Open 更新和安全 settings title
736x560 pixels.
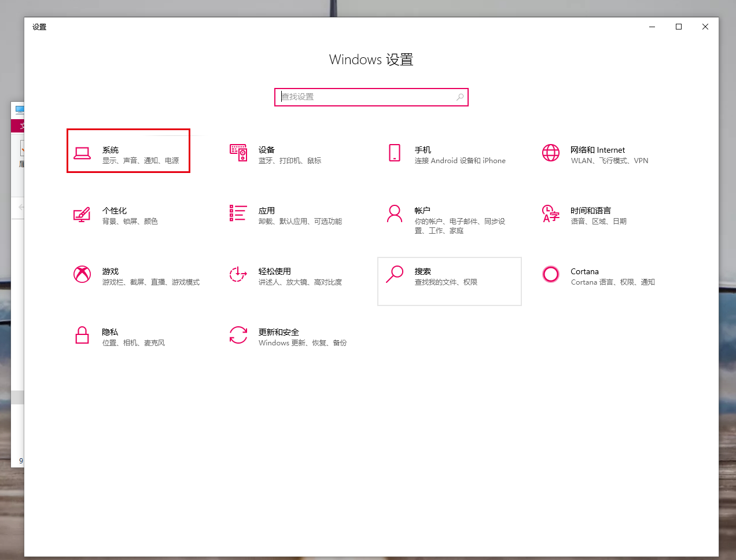(x=279, y=332)
